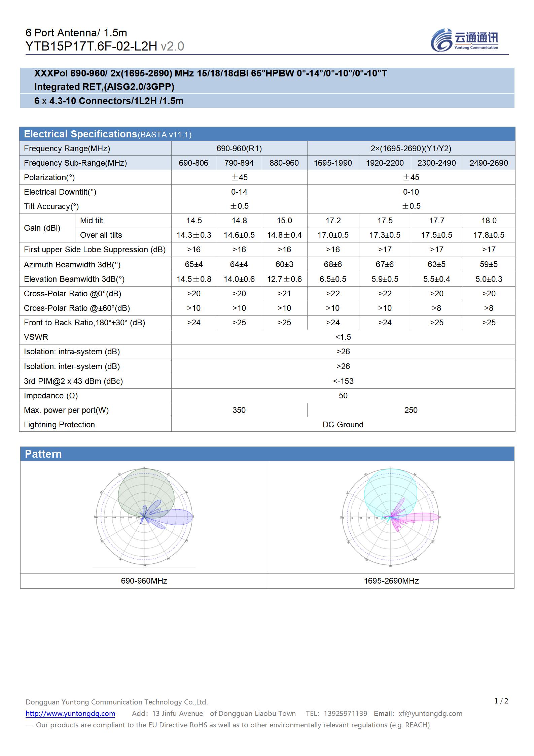Click the Yuntong Communication logo
This screenshot has width=534, height=756.
(464, 40)
